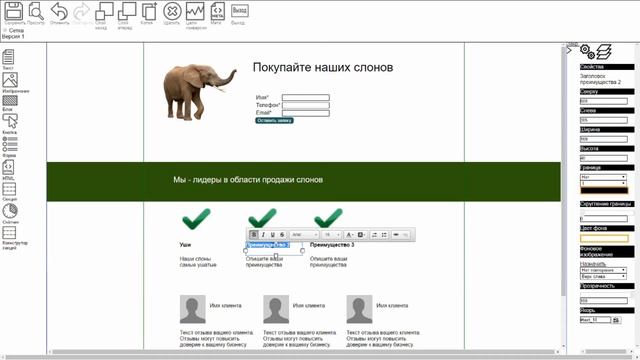Open the conversion goals chart icon
The image size is (640, 360).
tap(195, 11)
